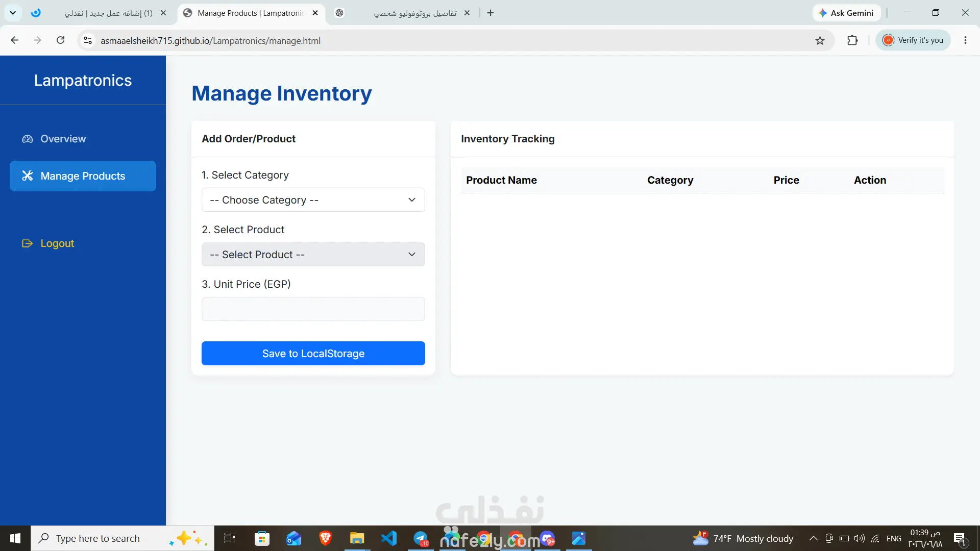This screenshot has width=980, height=551.
Task: Open a new browser tab
Action: pos(491,13)
